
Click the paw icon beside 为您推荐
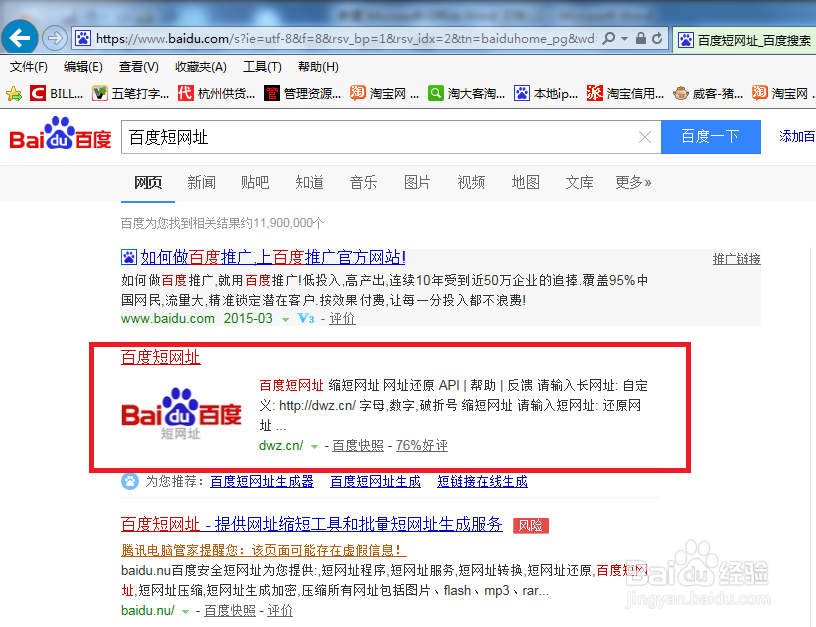[x=130, y=481]
